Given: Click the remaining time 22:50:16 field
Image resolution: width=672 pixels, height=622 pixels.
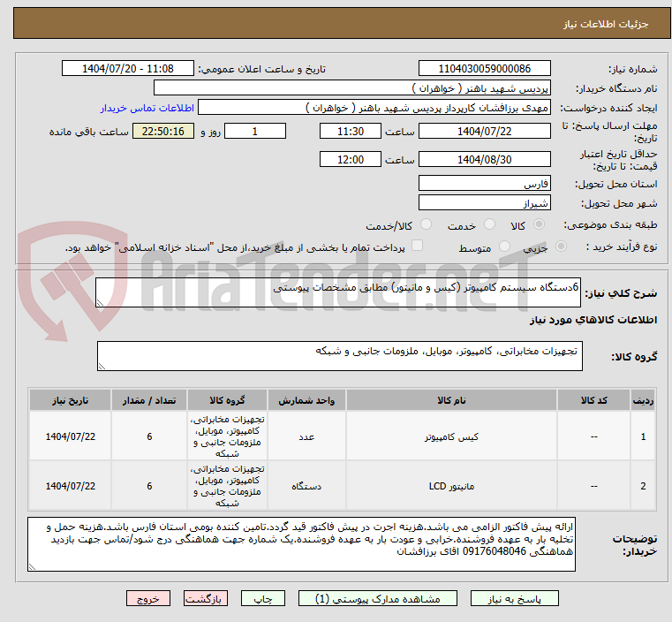Looking at the screenshot, I should [x=163, y=131].
